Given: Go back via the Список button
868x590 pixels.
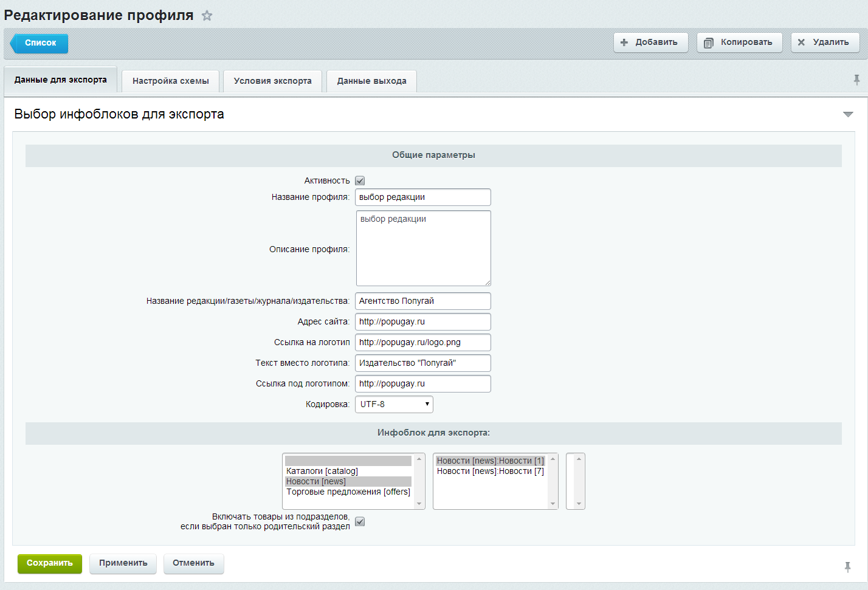Looking at the screenshot, I should click(x=40, y=43).
